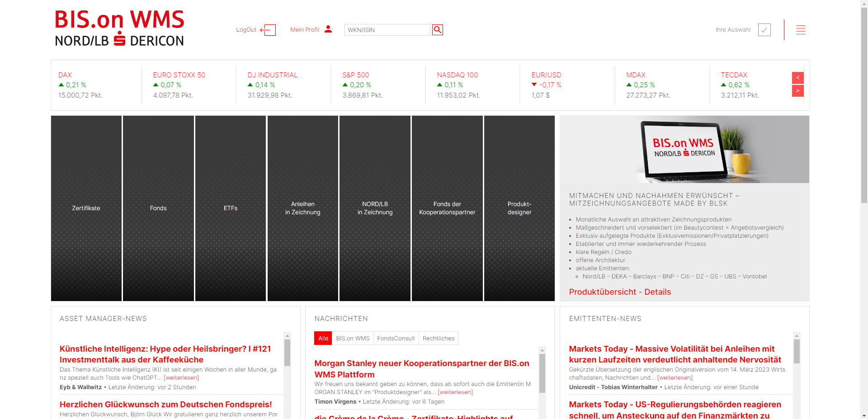868x419 pixels.
Task: Open Markets Today Massive Volatilität article
Action: [675, 354]
